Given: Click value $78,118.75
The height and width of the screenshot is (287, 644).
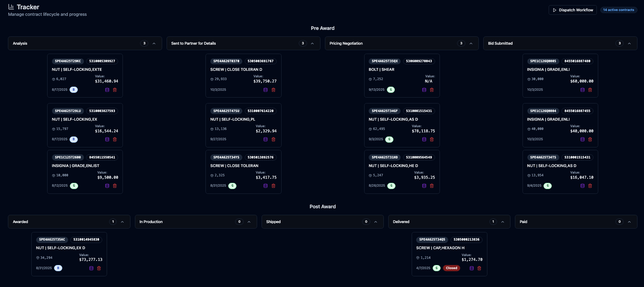Looking at the screenshot, I should tap(423, 131).
